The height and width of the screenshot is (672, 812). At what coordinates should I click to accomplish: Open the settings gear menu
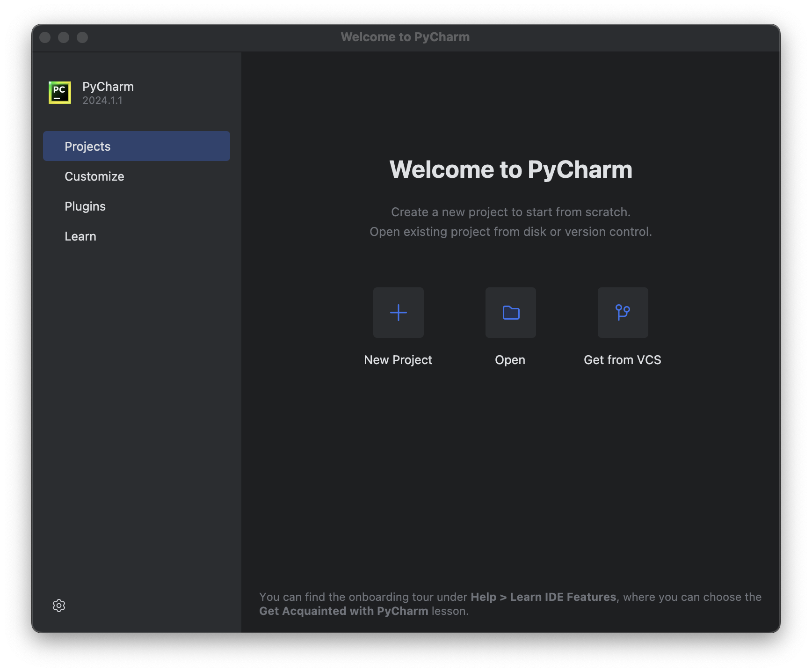click(x=59, y=606)
